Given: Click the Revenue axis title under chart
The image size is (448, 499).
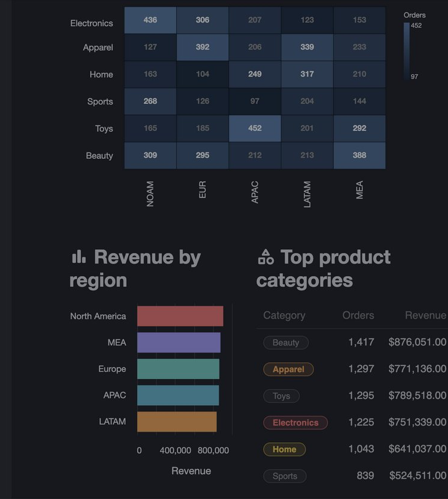Looking at the screenshot, I should [191, 471].
